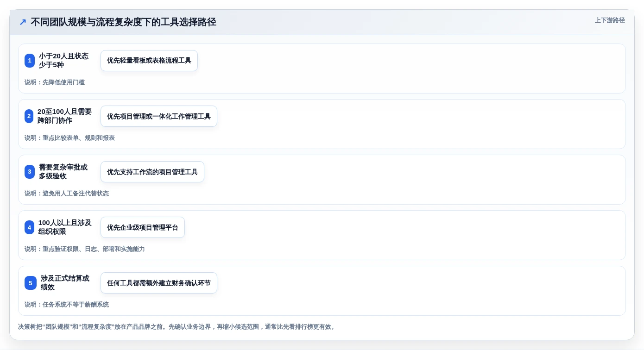Click the step number 3 badge

click(x=30, y=172)
